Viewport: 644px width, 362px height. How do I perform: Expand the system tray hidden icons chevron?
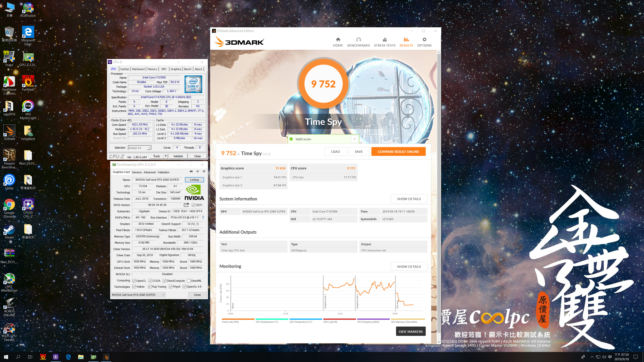592,357
